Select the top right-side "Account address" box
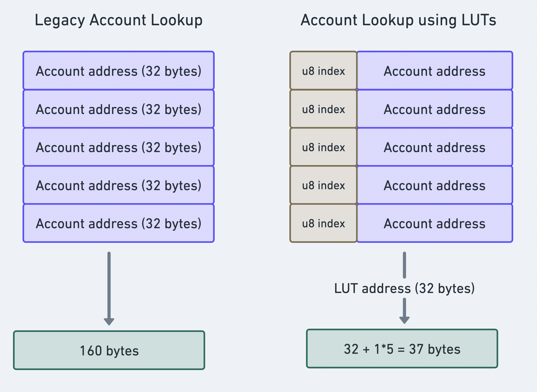 435,71
